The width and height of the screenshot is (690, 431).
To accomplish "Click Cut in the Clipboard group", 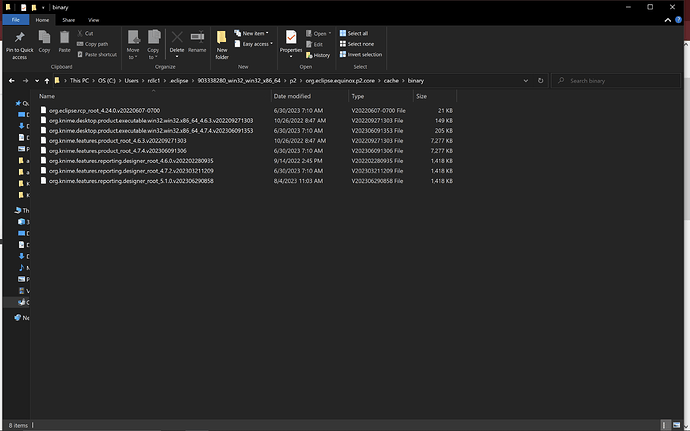I will (85, 33).
